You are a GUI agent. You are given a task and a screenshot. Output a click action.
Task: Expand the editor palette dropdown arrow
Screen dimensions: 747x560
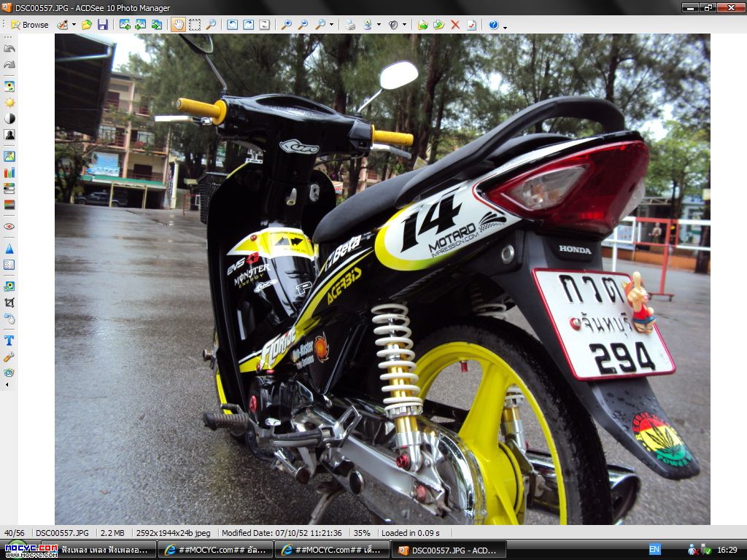(74, 25)
